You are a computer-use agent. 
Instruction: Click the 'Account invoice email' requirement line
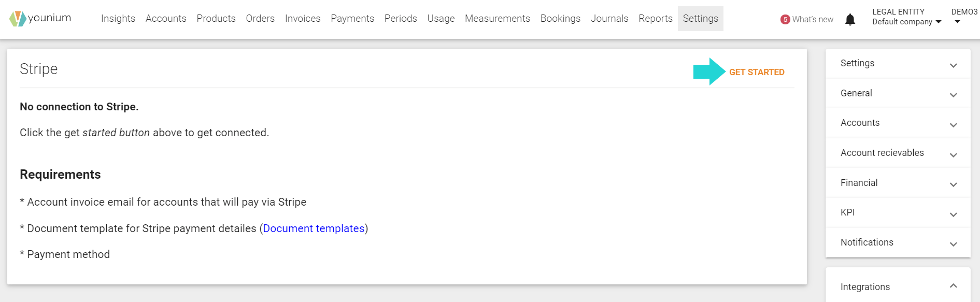coord(163,202)
